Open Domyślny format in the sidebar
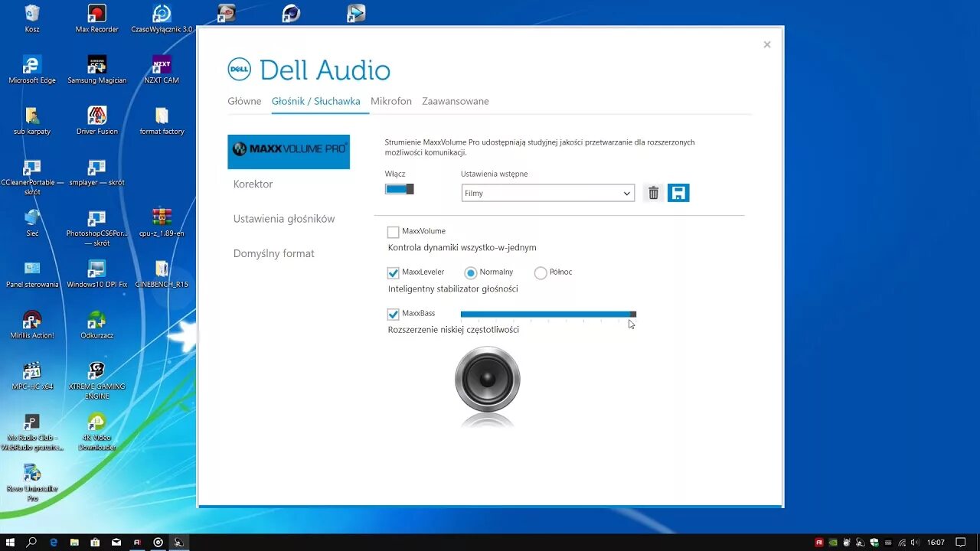Viewport: 980px width, 551px height. [x=274, y=253]
